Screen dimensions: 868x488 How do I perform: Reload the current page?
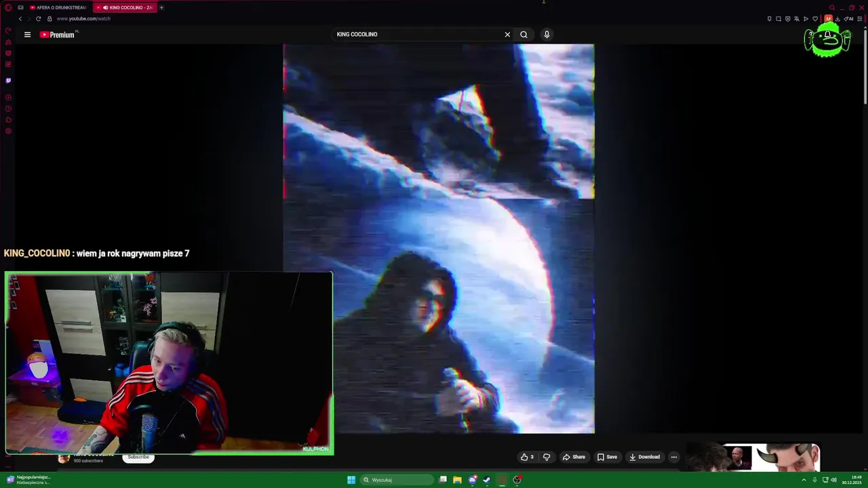(x=38, y=19)
